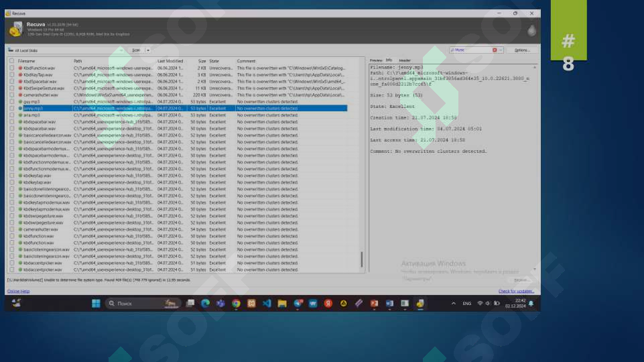Tick the checkbox for unrecoverable KbdKeyTap.wav
This screenshot has width=644, height=362.
pos(12,75)
